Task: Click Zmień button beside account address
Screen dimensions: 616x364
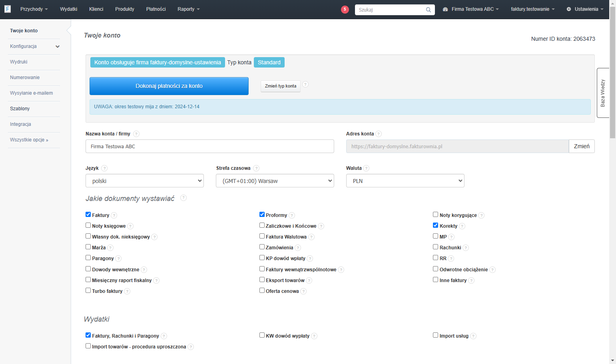Action: (582, 146)
